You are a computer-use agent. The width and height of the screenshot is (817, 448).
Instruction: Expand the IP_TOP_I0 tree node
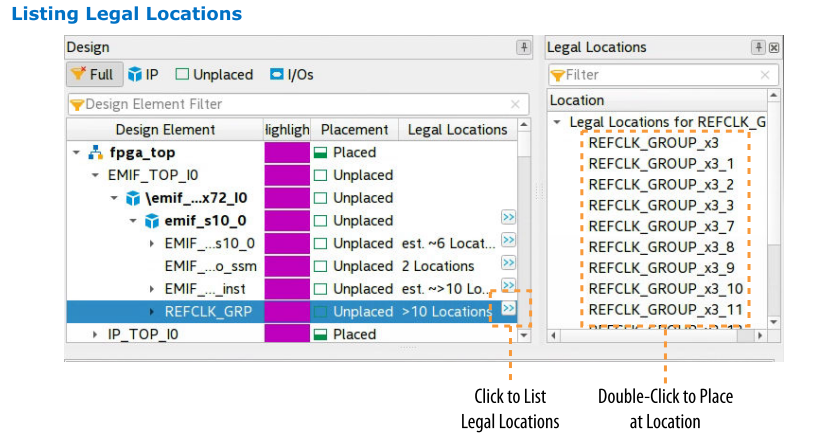pyautogui.click(x=96, y=335)
